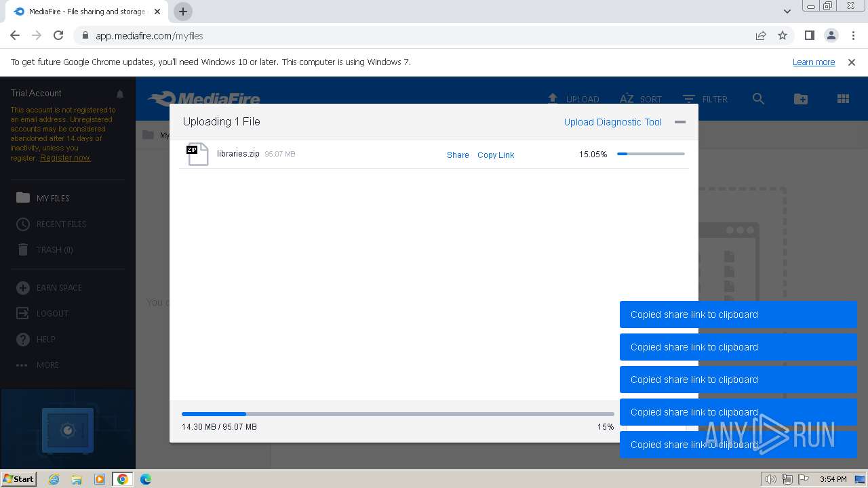This screenshot has height=488, width=868.
Task: Click the MediaFire logo
Action: [x=204, y=99]
